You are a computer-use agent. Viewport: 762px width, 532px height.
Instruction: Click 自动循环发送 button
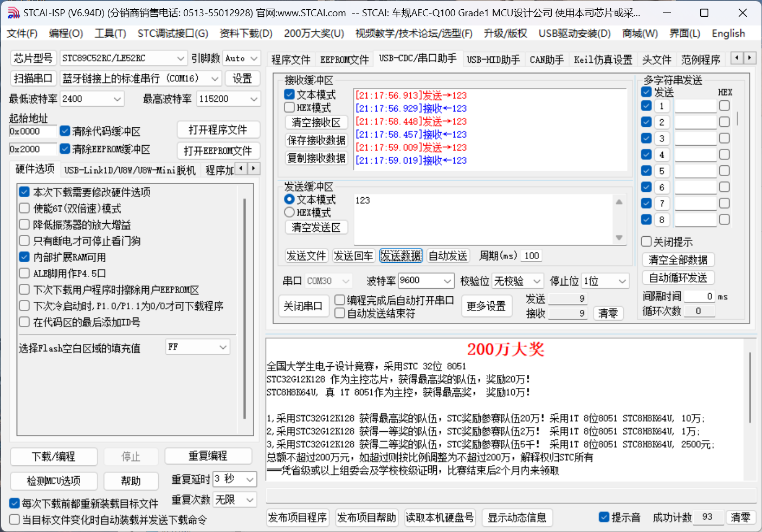678,278
